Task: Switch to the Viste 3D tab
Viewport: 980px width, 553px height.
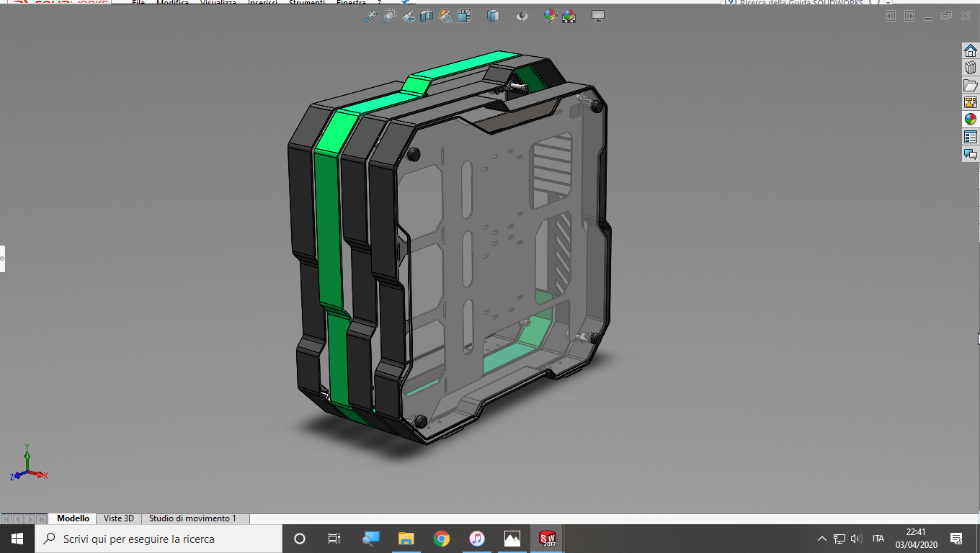Action: click(119, 518)
